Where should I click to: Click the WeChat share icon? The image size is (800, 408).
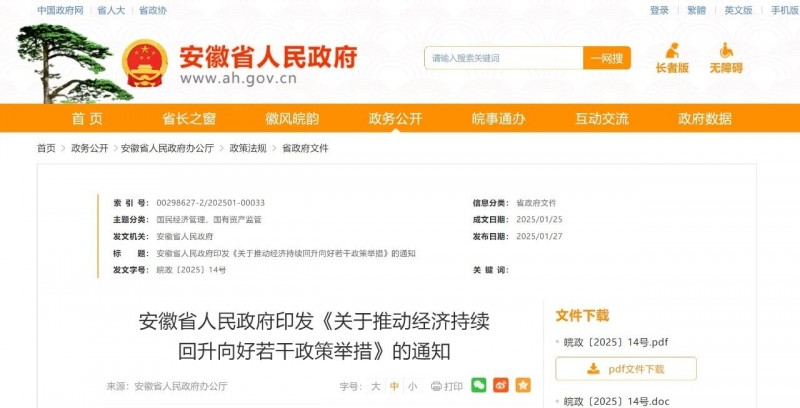pos(479,386)
